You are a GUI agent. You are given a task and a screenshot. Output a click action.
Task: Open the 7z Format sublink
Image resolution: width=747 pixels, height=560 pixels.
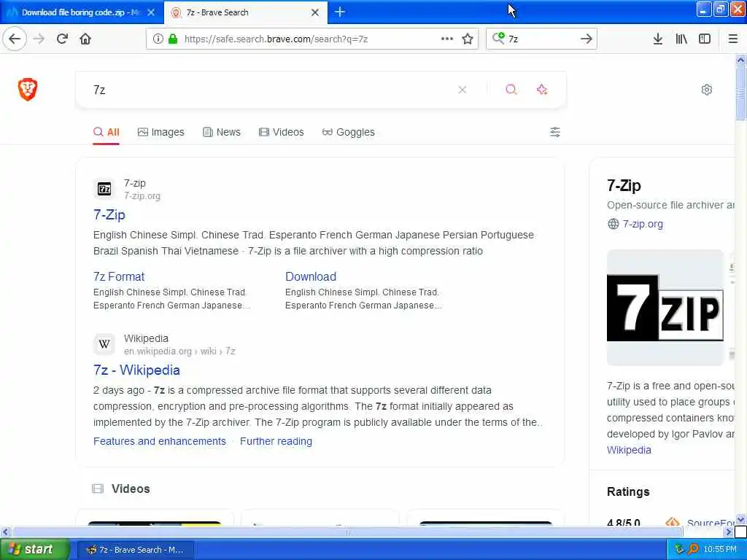(x=119, y=276)
